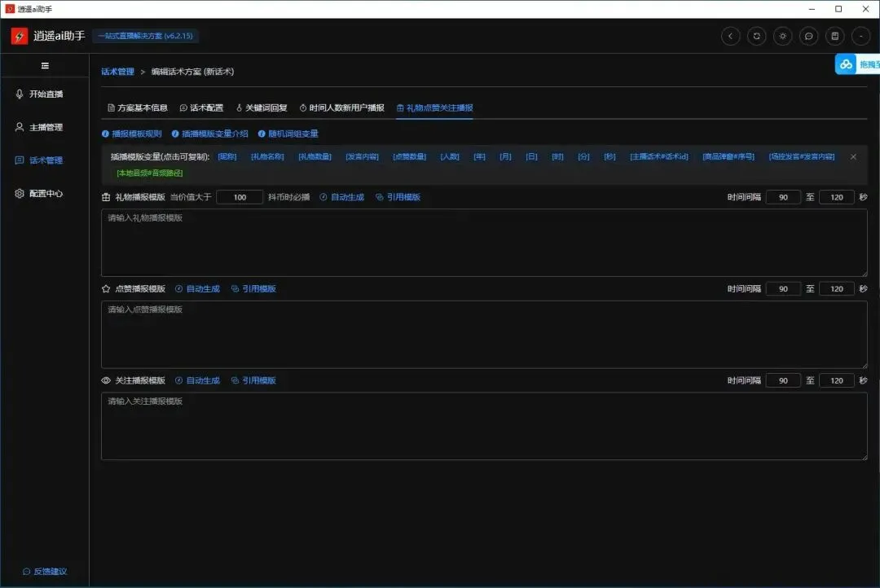Copy the [秒] variable
The height and width of the screenshot is (588, 880).
point(609,156)
